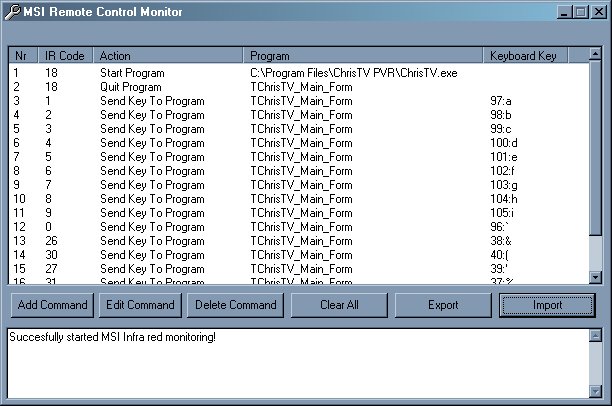Click the wrench icon in title bar
The image size is (612, 406).
pyautogui.click(x=12, y=12)
